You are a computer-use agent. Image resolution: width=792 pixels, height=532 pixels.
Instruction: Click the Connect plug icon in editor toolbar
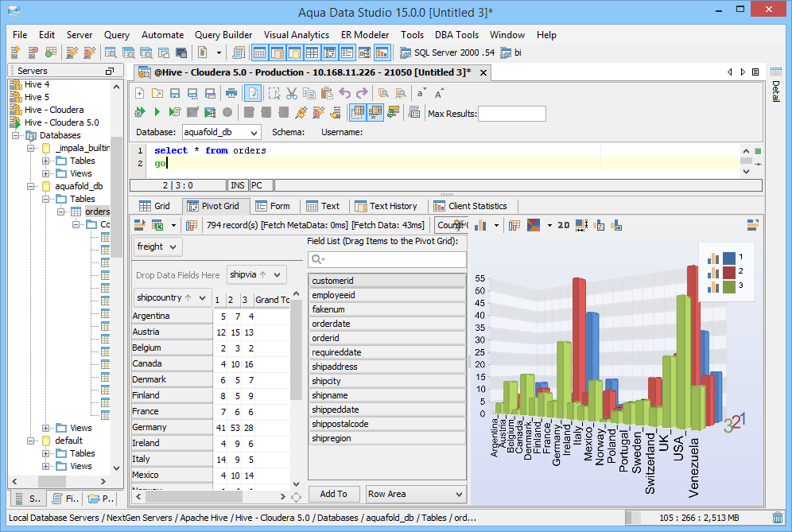coord(301,112)
